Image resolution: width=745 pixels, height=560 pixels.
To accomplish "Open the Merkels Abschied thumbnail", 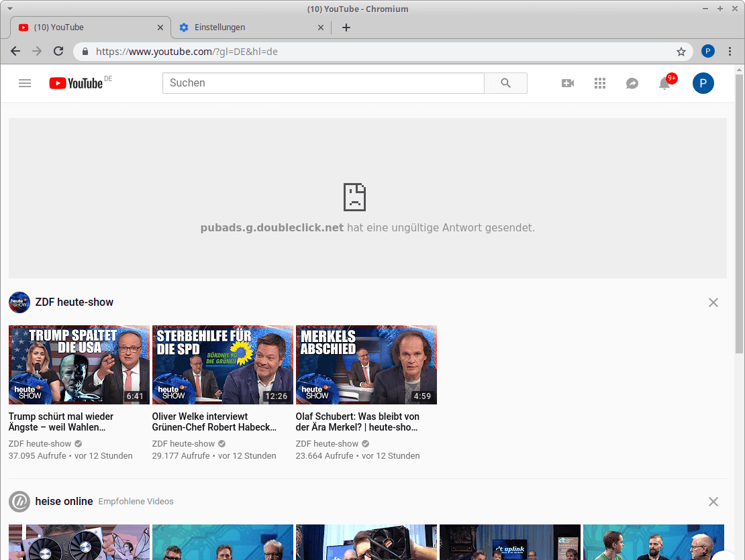I will (366, 364).
